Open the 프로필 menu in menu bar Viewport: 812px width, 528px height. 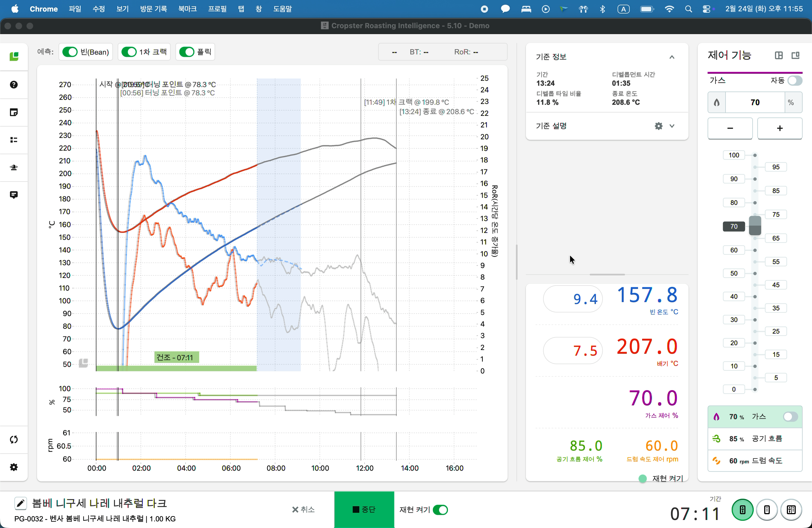click(217, 9)
